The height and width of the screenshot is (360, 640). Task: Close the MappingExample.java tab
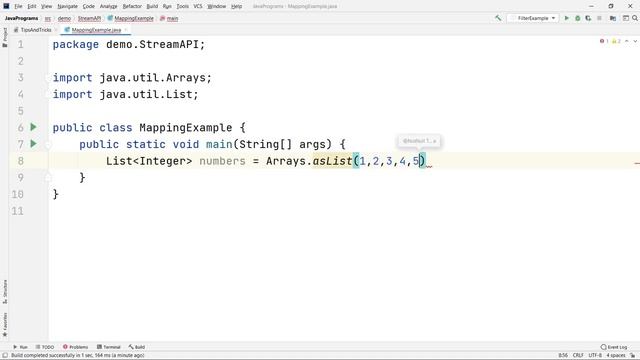(x=126, y=30)
